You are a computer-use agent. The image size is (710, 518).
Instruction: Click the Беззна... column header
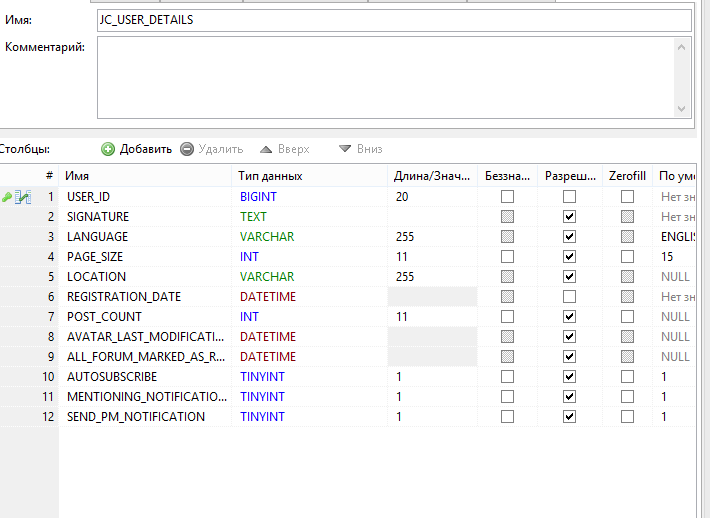click(x=507, y=176)
